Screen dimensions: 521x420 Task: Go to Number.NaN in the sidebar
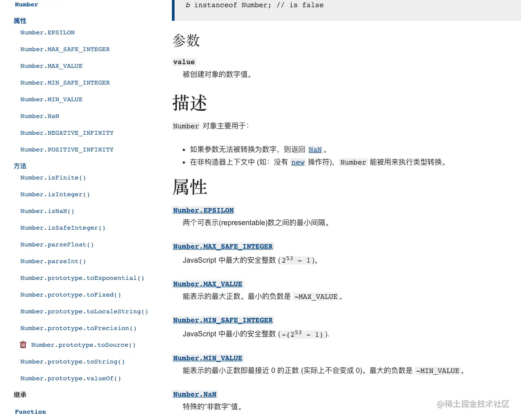click(39, 116)
